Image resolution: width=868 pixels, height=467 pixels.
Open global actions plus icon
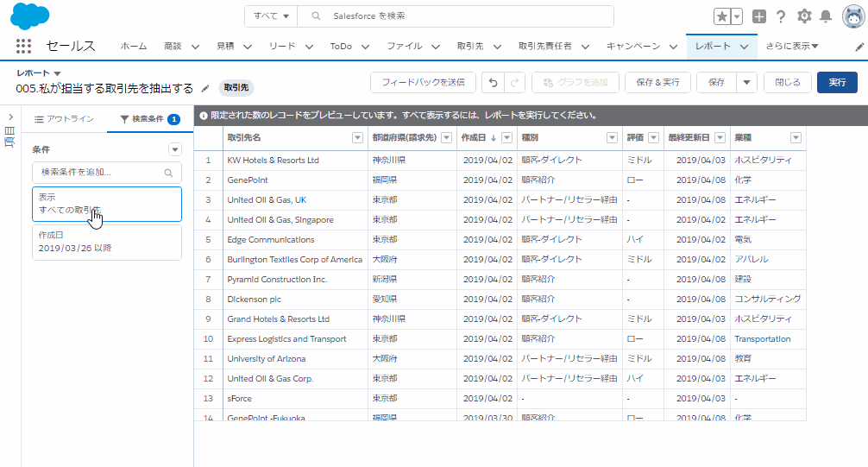click(x=759, y=16)
